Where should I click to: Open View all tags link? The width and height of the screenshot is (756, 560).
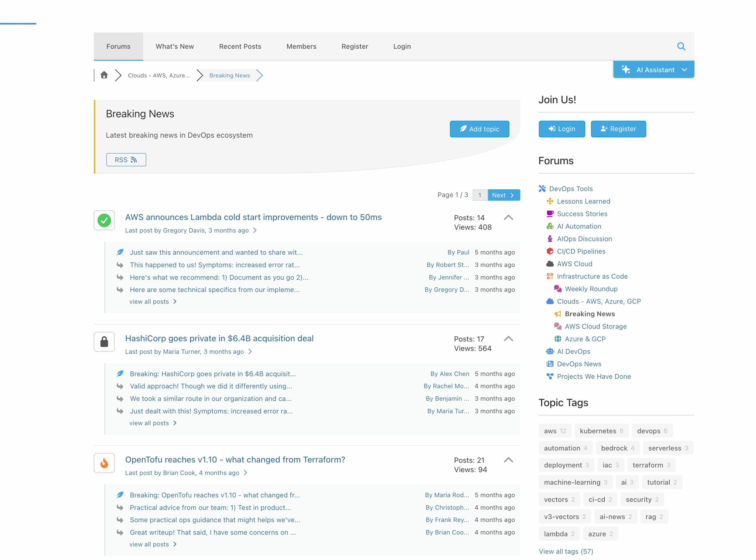pyautogui.click(x=566, y=551)
